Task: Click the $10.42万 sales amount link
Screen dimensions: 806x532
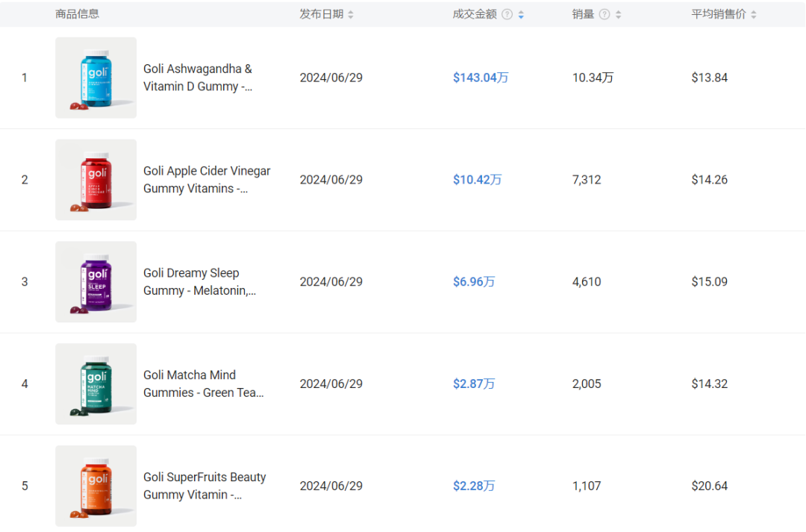Action: (x=477, y=180)
